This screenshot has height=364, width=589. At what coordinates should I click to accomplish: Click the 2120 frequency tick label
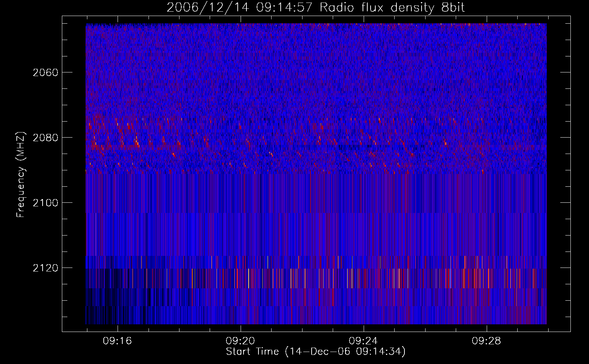[46, 268]
